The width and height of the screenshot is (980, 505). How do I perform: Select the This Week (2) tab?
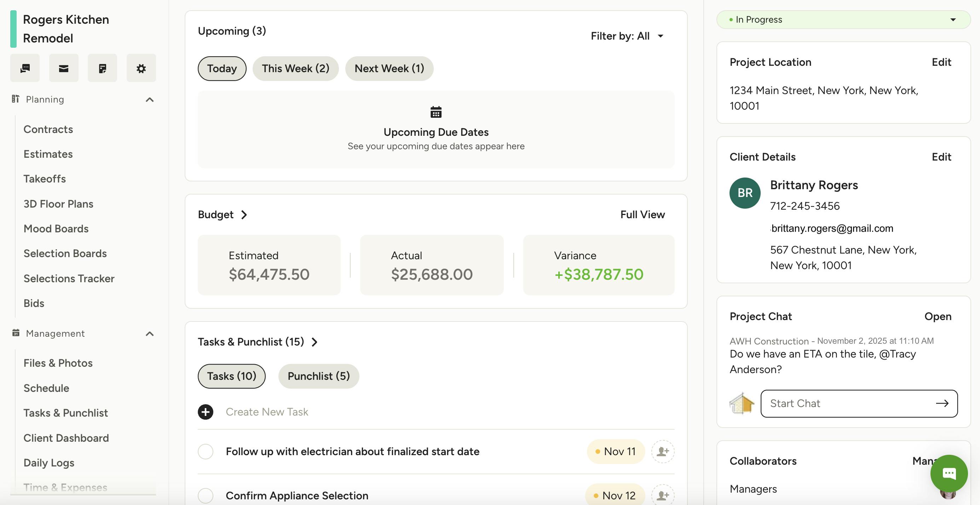[295, 69]
